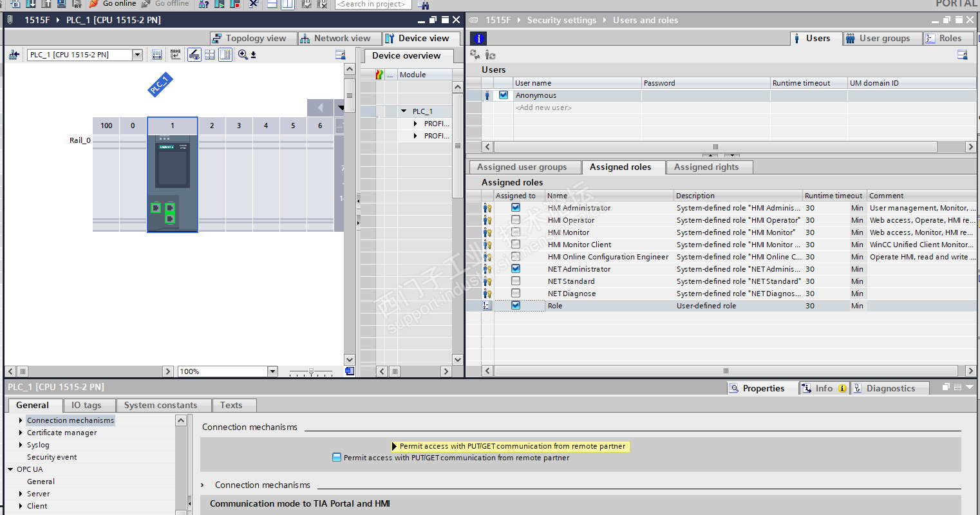Screen dimensions: 980x515
Task: Click the Update users icon in Users toolbar
Action: click(475, 55)
